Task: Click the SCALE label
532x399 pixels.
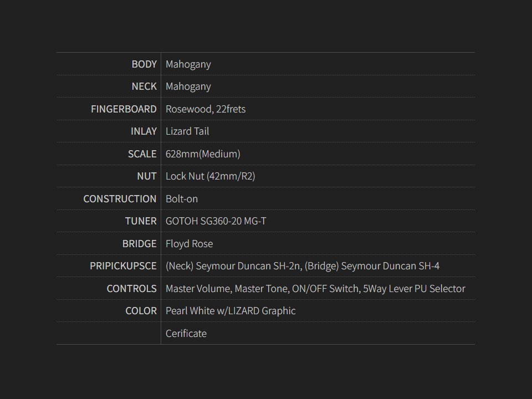Action: click(142, 154)
